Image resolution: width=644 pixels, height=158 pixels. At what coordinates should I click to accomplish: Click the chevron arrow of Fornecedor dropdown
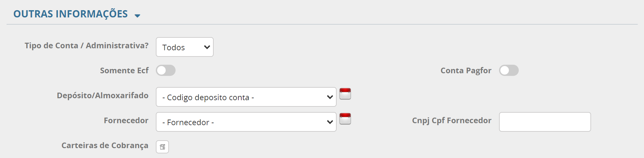pyautogui.click(x=330, y=122)
